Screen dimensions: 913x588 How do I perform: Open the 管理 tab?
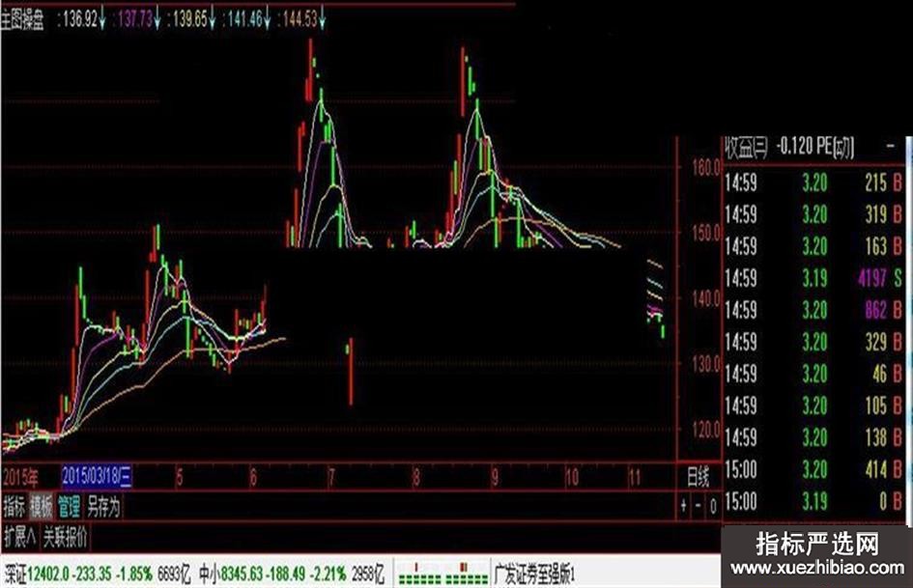click(x=69, y=507)
